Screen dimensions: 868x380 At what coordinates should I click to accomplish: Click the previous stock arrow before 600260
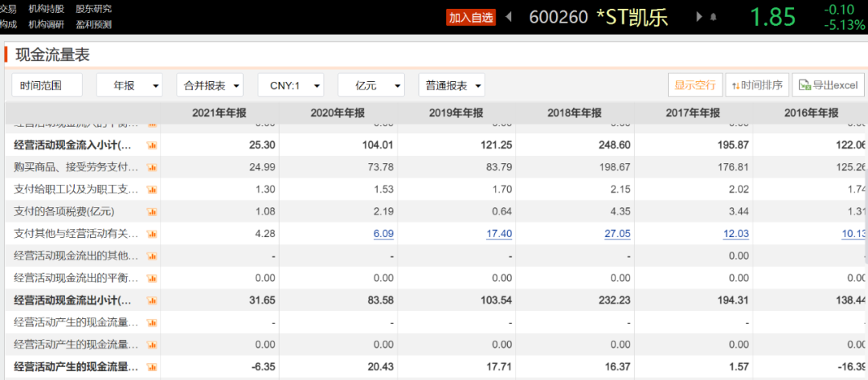(508, 17)
